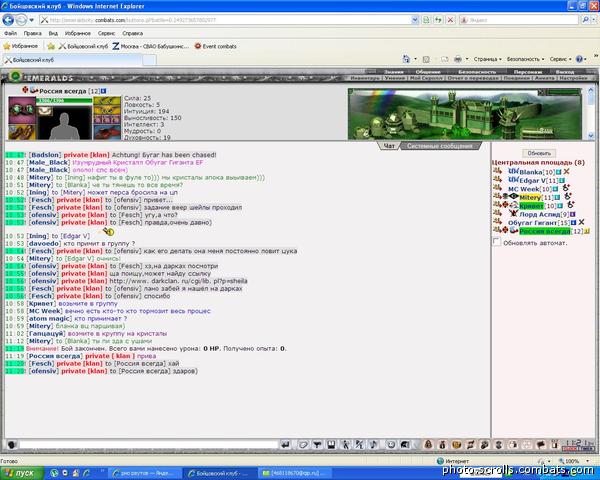Click the musical note sound icon
The width and height of the screenshot is (600, 480).
click(374, 444)
